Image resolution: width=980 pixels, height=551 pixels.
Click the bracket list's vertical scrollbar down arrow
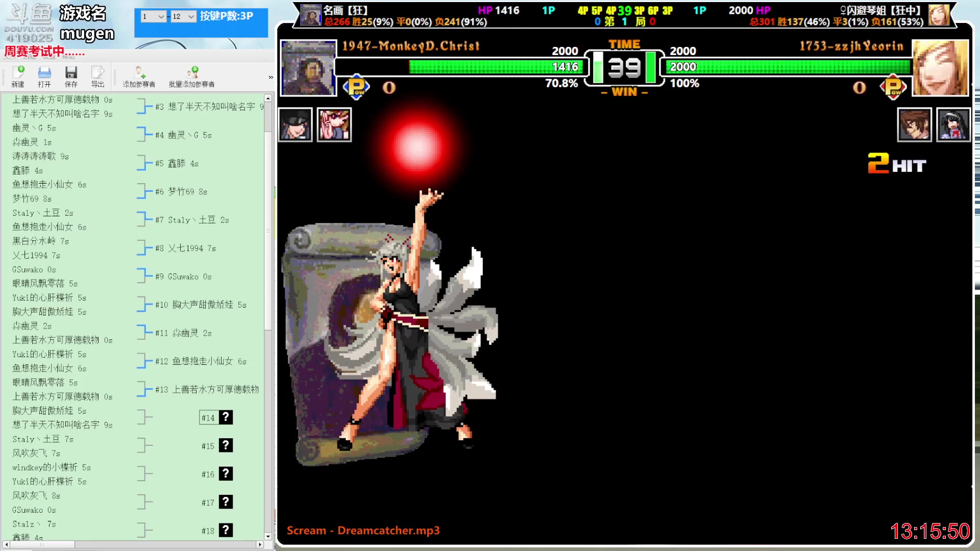268,536
